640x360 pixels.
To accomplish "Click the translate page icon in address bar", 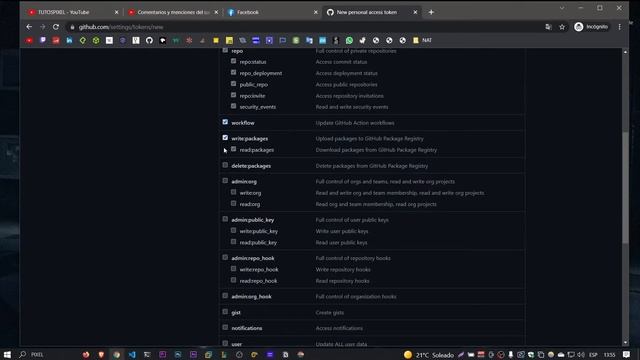I will 548,27.
